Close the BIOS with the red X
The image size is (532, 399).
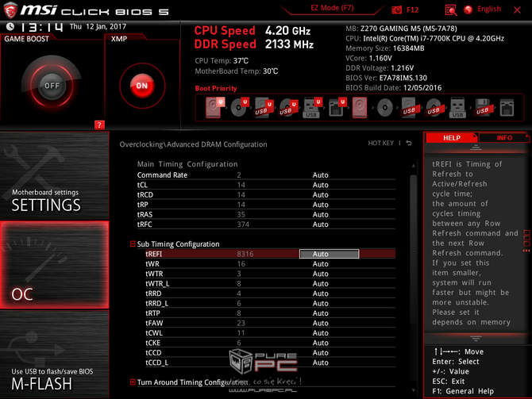pyautogui.click(x=517, y=10)
